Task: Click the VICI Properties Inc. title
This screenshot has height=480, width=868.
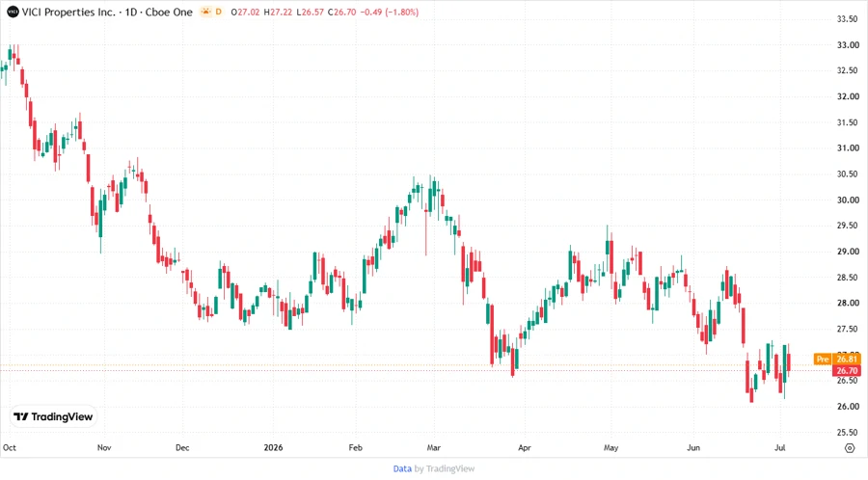Action: pos(68,13)
